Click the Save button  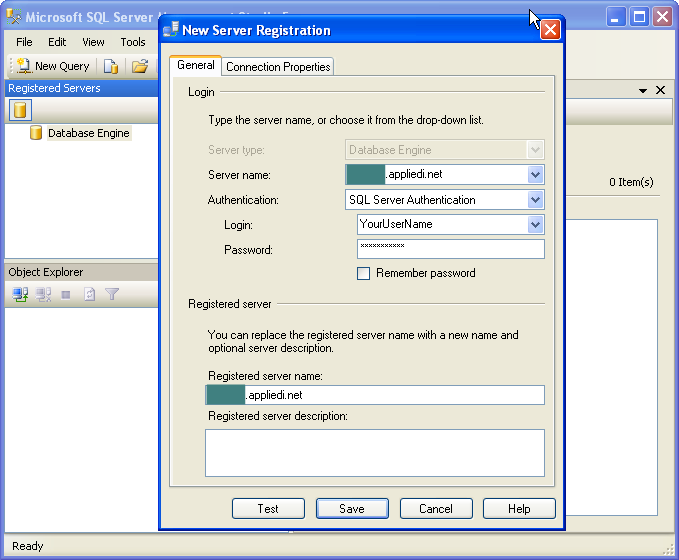click(352, 508)
